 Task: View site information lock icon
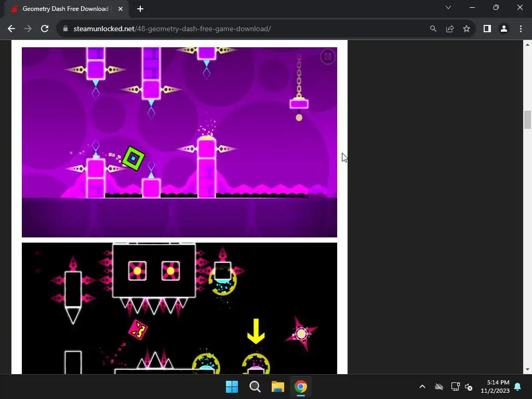(65, 29)
